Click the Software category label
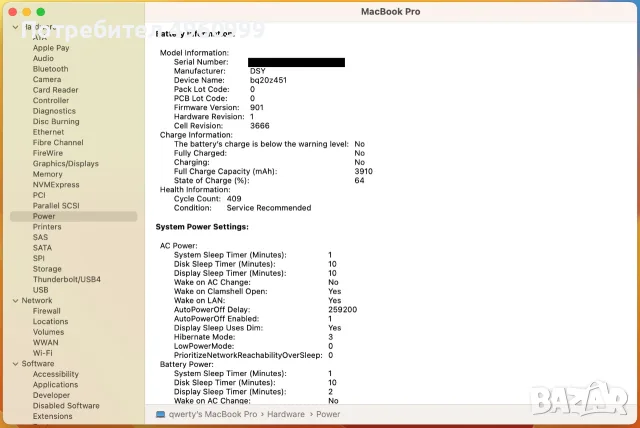The height and width of the screenshot is (428, 640). pos(38,364)
